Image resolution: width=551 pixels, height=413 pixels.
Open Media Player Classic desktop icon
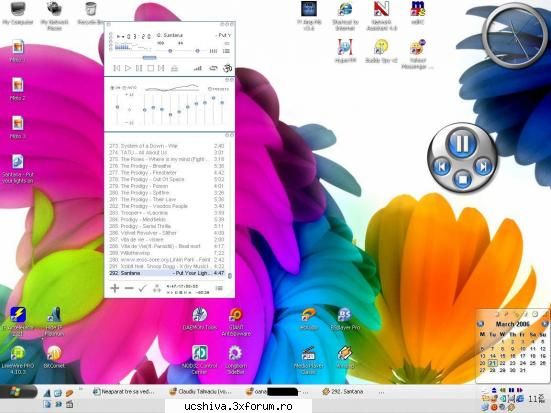point(308,359)
